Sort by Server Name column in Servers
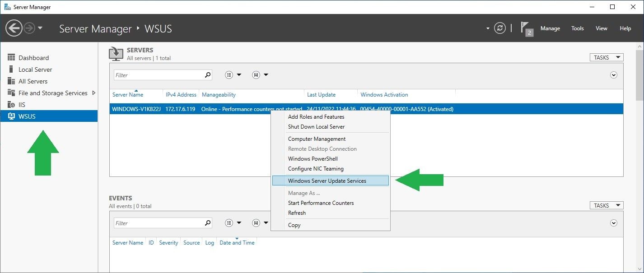 click(x=128, y=95)
